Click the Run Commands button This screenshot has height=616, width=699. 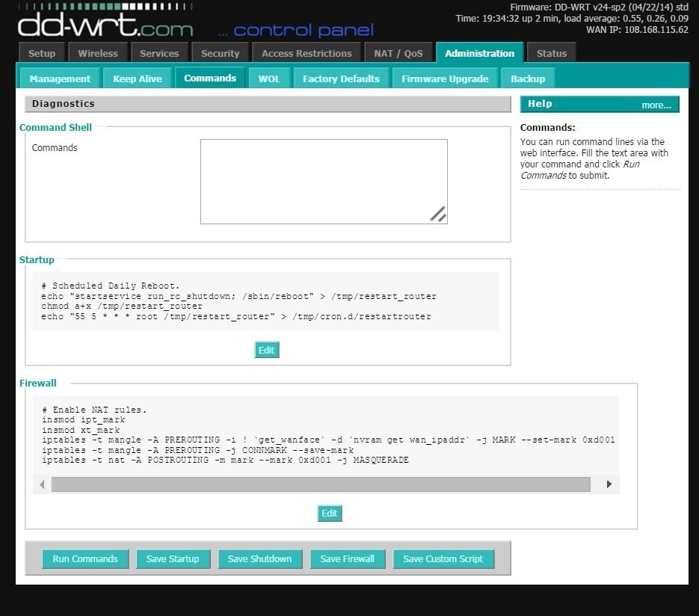tap(84, 558)
